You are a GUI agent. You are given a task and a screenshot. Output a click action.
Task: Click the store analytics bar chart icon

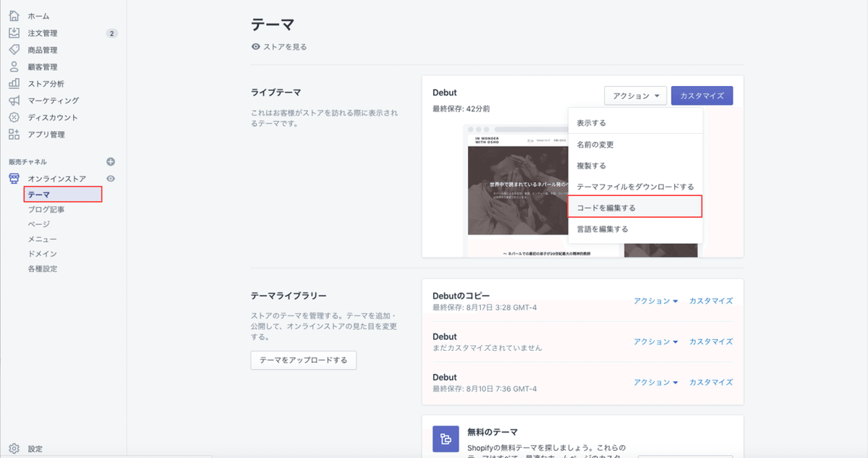pyautogui.click(x=14, y=83)
